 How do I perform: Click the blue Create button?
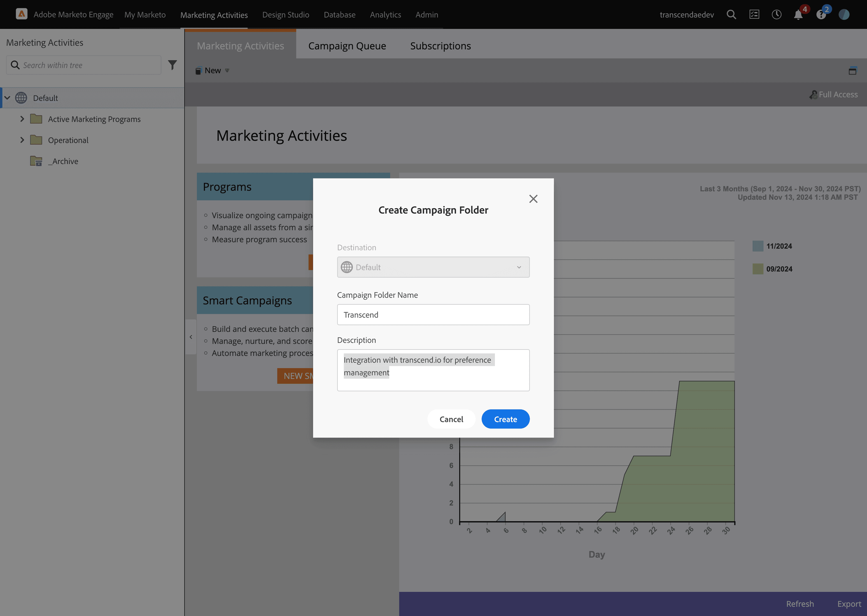pyautogui.click(x=505, y=419)
